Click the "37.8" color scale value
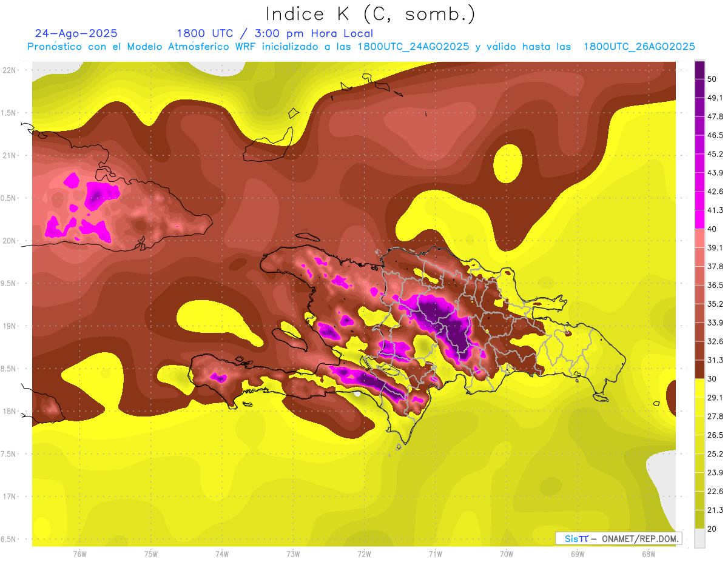This screenshot has height=562, width=728. point(715,266)
